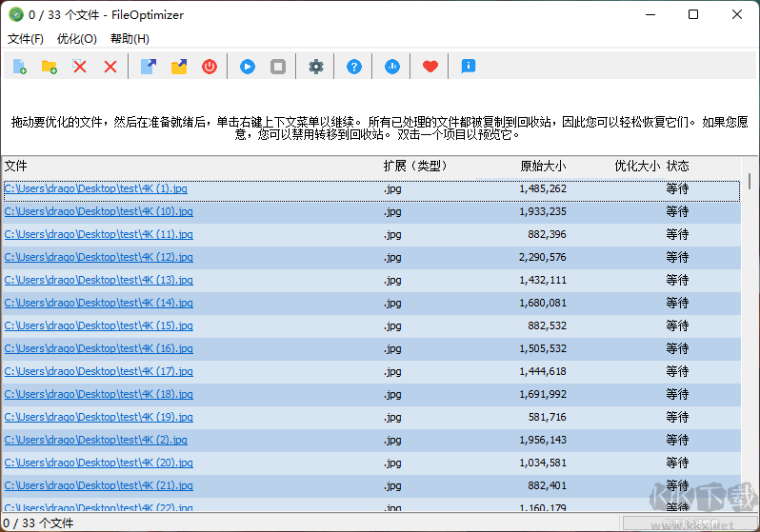
Task: Open the options gear icon
Action: click(x=316, y=67)
